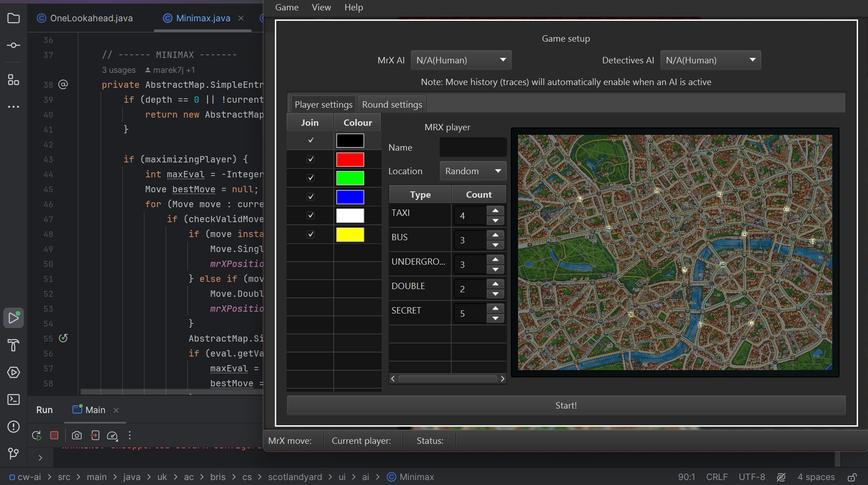Click the override gutter icon on line 38
This screenshot has width=868, height=485.
[x=63, y=84]
